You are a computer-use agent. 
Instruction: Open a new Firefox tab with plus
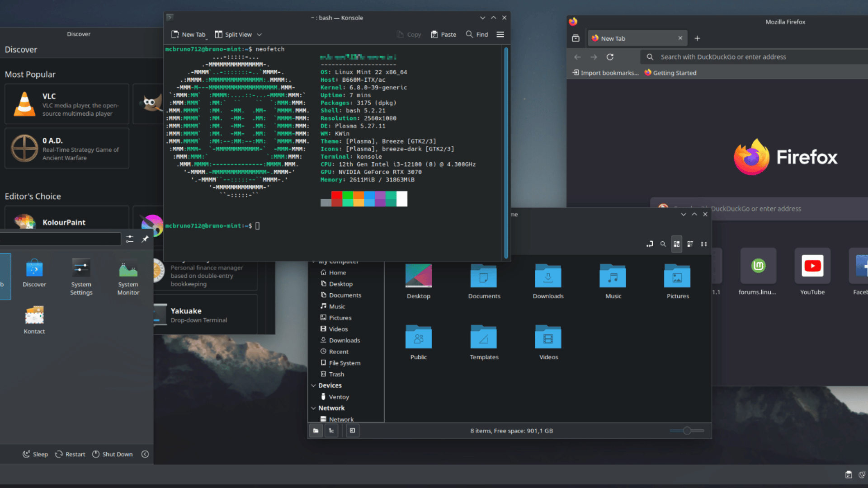pyautogui.click(x=698, y=38)
